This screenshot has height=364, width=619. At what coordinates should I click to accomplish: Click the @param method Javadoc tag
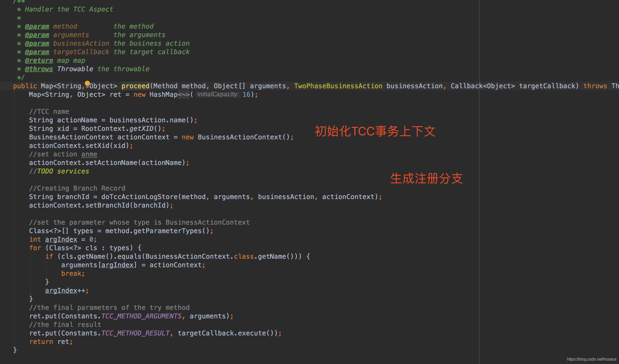click(x=37, y=26)
